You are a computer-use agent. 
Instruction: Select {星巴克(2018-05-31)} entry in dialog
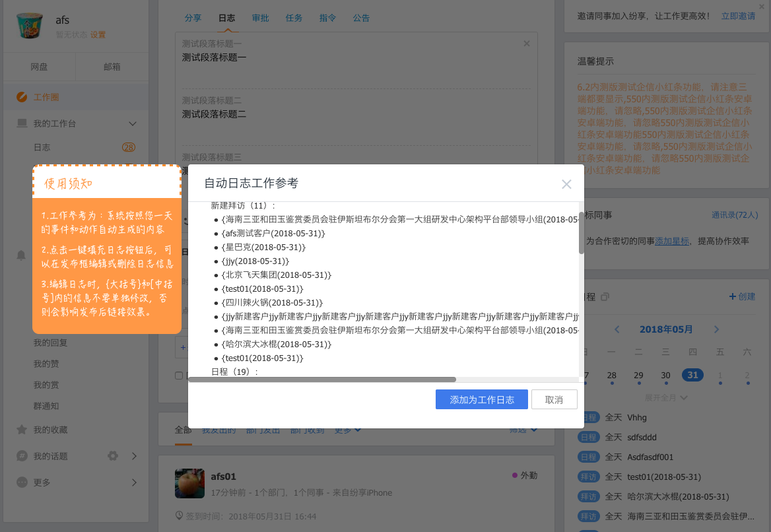263,248
